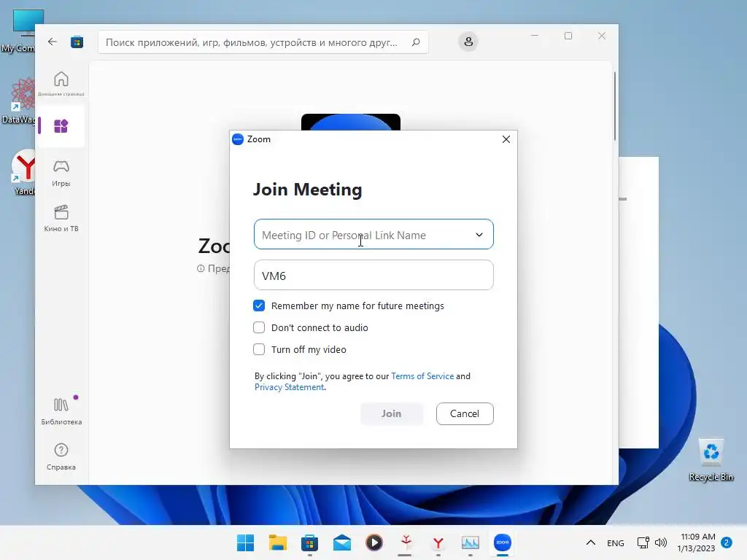The width and height of the screenshot is (747, 560).
Task: Click the name field containing VM6
Action: [373, 275]
